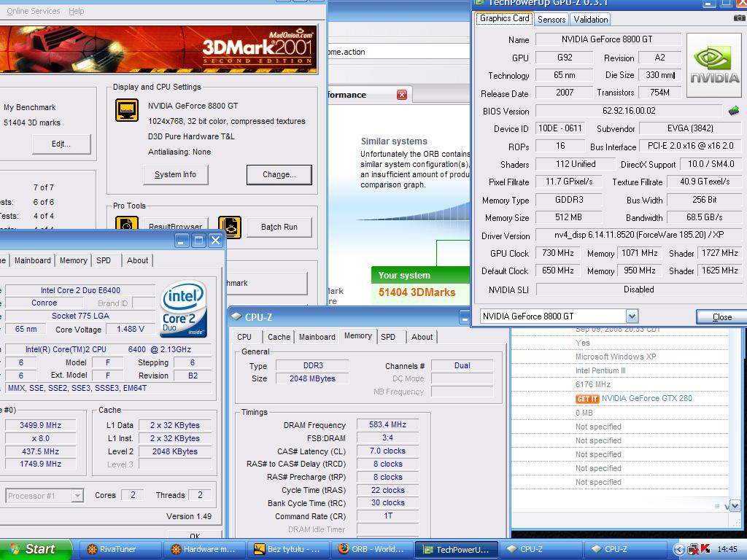This screenshot has width=747, height=560.
Task: Click the Batch Run icon in Pro Tools
Action: coord(230,227)
